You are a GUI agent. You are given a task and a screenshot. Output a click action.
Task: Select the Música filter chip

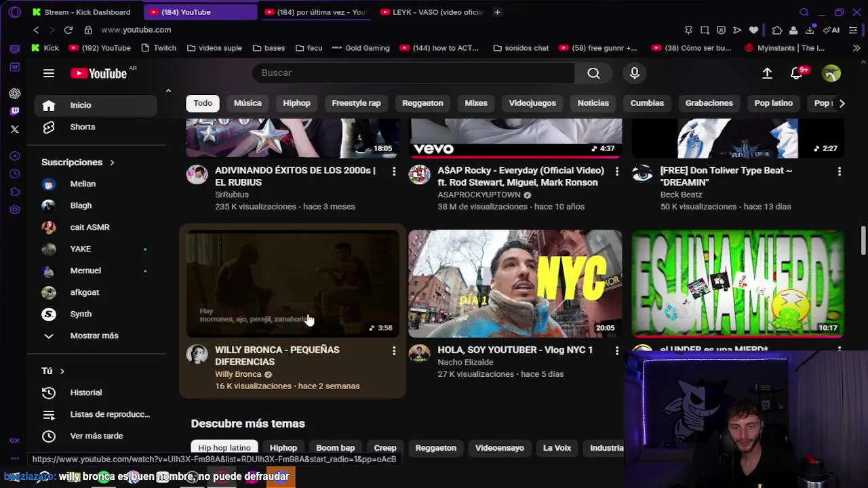248,103
